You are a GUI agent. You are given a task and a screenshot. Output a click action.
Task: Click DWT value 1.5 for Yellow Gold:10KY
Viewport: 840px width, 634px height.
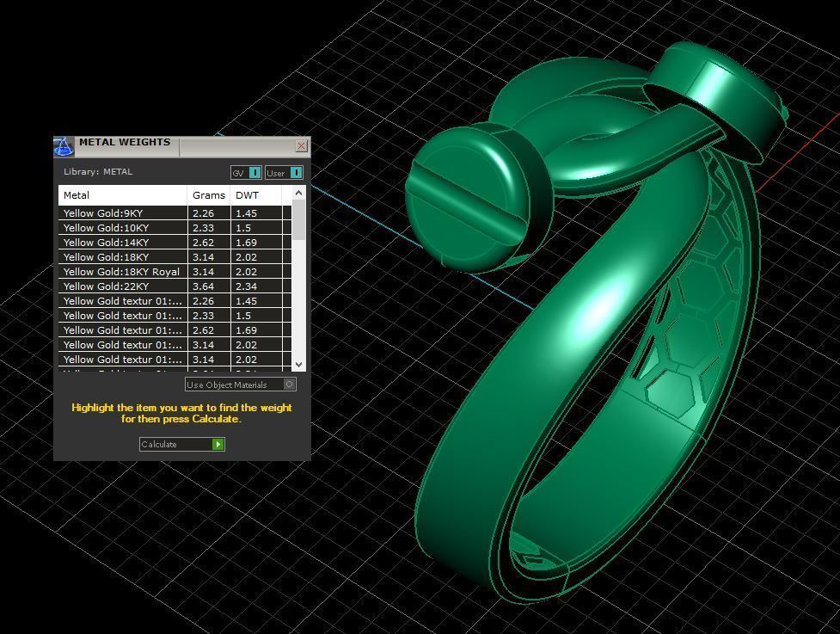pos(243,228)
